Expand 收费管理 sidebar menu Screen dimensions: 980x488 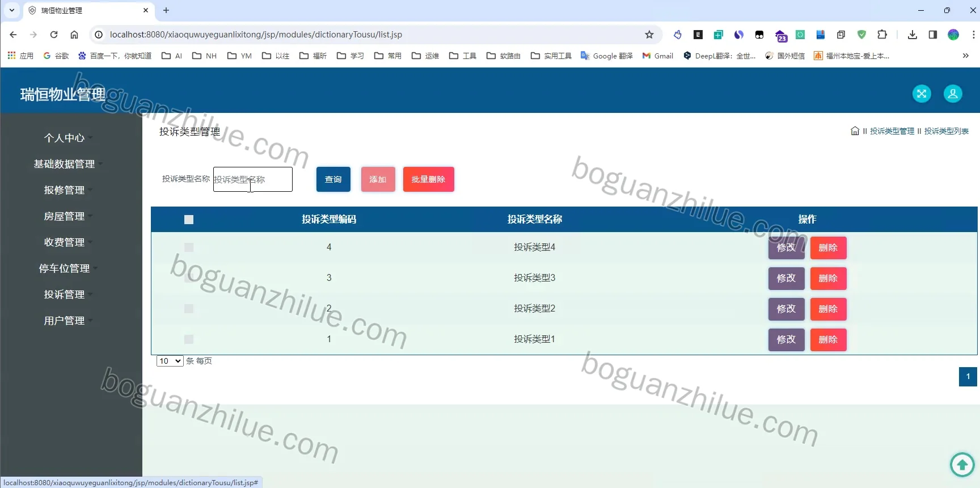[65, 242]
